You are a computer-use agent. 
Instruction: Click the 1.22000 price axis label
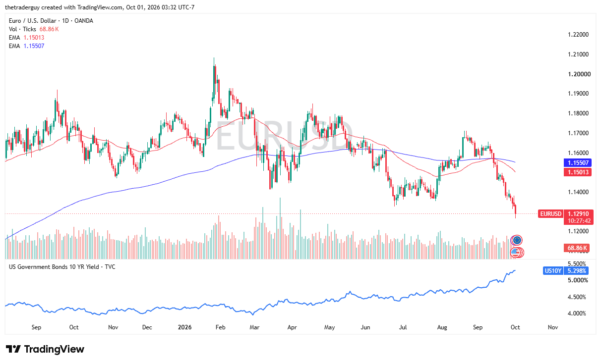click(578, 35)
